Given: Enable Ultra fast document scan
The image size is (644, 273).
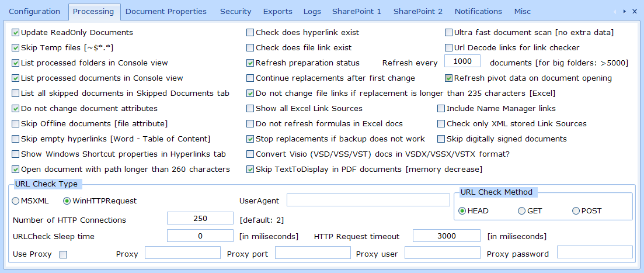Looking at the screenshot, I should [x=449, y=33].
